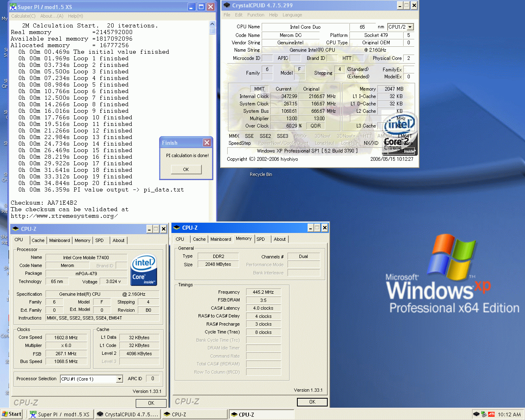This screenshot has width=525, height=420.
Task: Close the Finish dialog with X
Action: click(x=207, y=142)
